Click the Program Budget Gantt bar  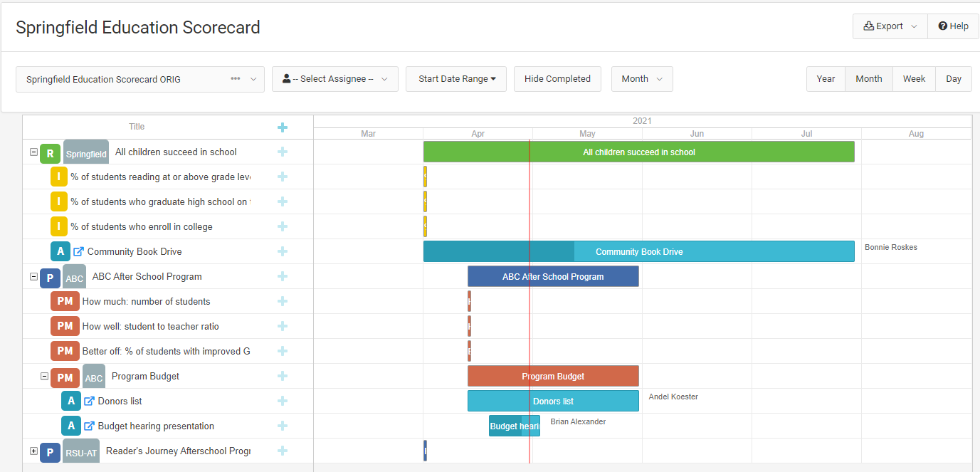tap(553, 376)
